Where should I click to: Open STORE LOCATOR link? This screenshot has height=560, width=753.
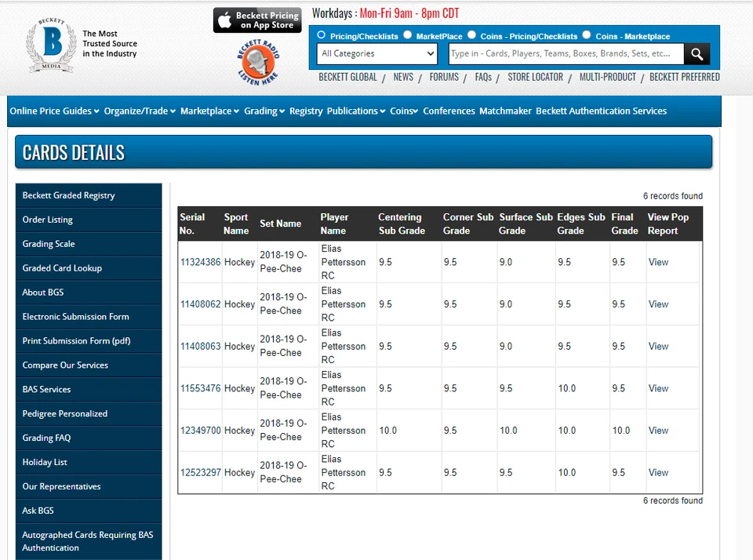536,77
